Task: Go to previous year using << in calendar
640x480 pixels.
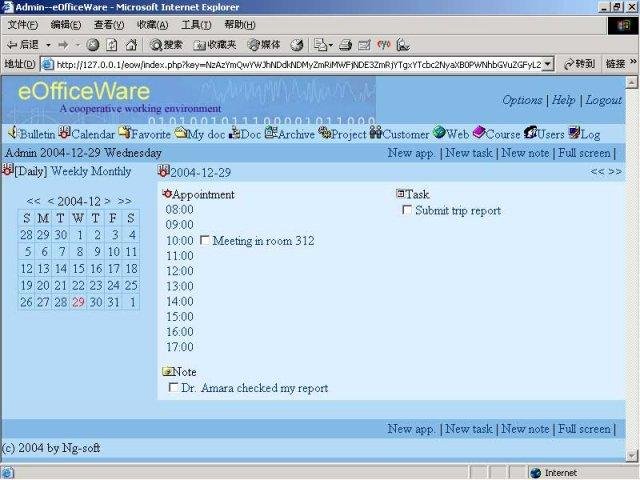Action: (33, 201)
